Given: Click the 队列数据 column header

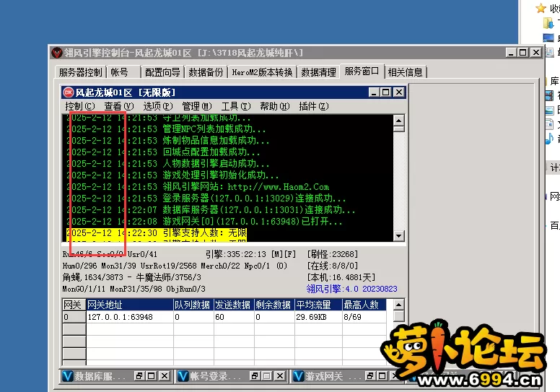Looking at the screenshot, I should click(x=193, y=305).
